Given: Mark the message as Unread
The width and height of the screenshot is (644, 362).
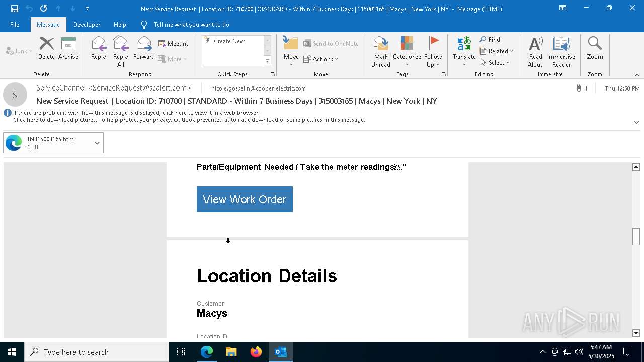Looking at the screenshot, I should 381,52.
